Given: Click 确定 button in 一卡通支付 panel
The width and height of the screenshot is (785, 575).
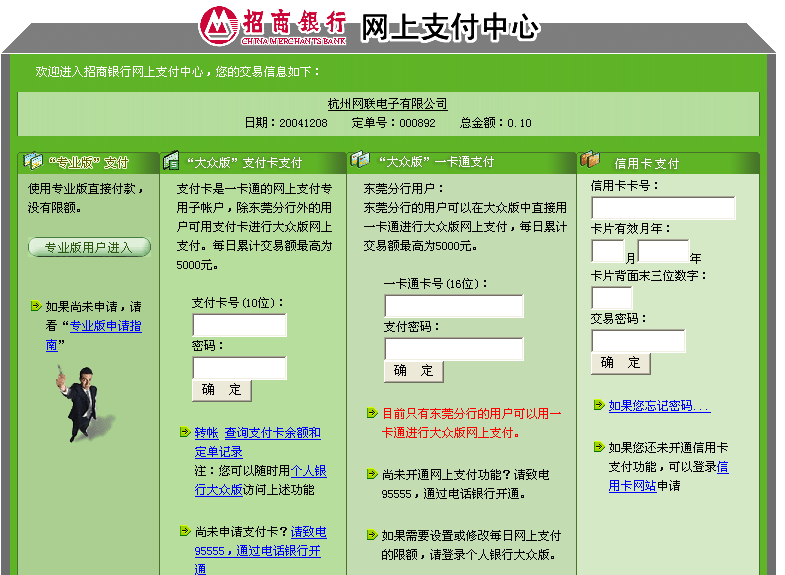Looking at the screenshot, I should click(414, 371).
